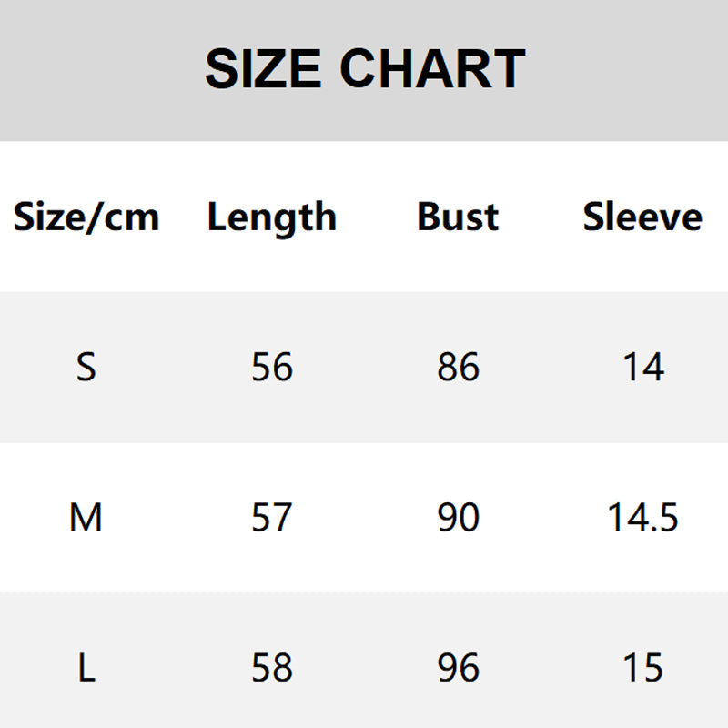Viewport: 728px width, 728px height.
Task: Click the length value 56
Action: click(x=272, y=368)
